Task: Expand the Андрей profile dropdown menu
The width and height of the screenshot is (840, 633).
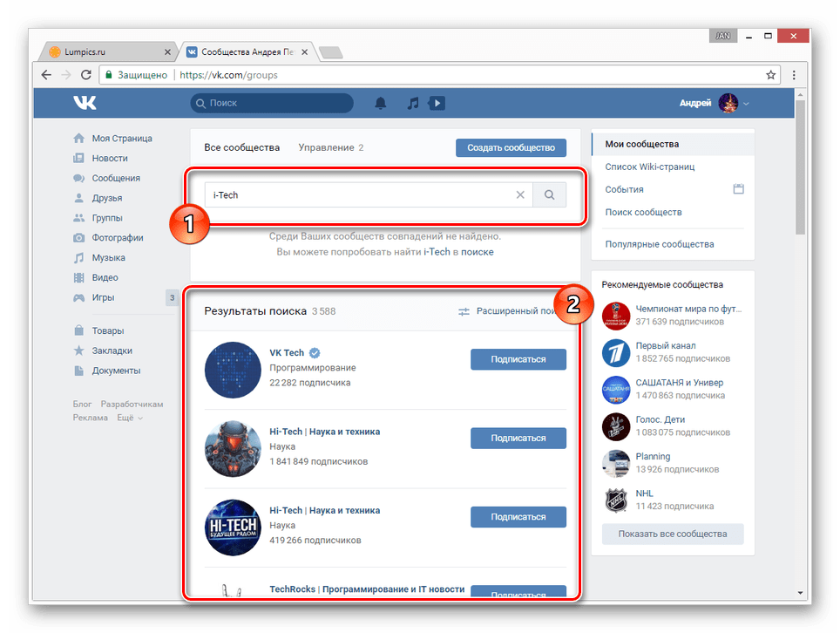Action: click(x=746, y=104)
